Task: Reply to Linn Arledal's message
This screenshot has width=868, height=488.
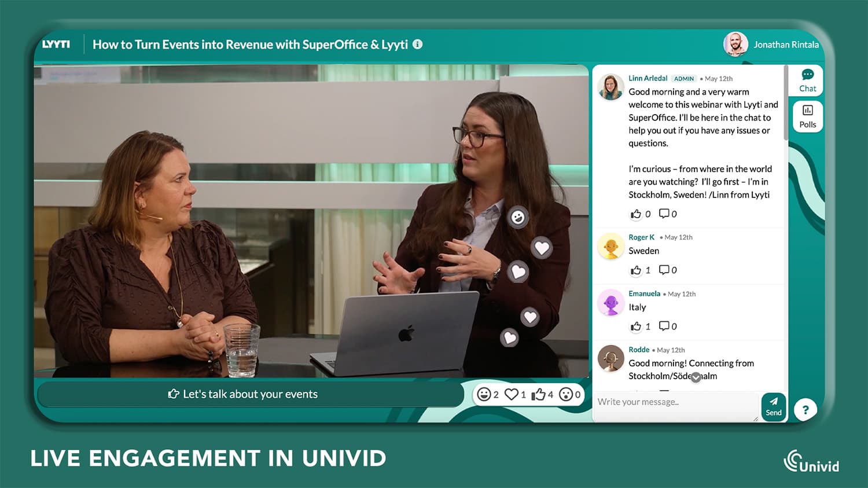Action: [664, 214]
